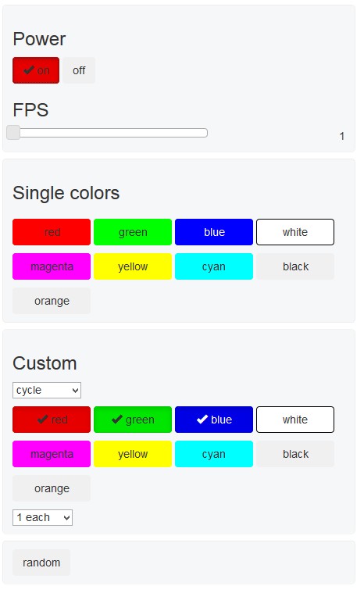Choose yellow in Single colors section
This screenshot has height=593, width=364.
[x=133, y=266]
